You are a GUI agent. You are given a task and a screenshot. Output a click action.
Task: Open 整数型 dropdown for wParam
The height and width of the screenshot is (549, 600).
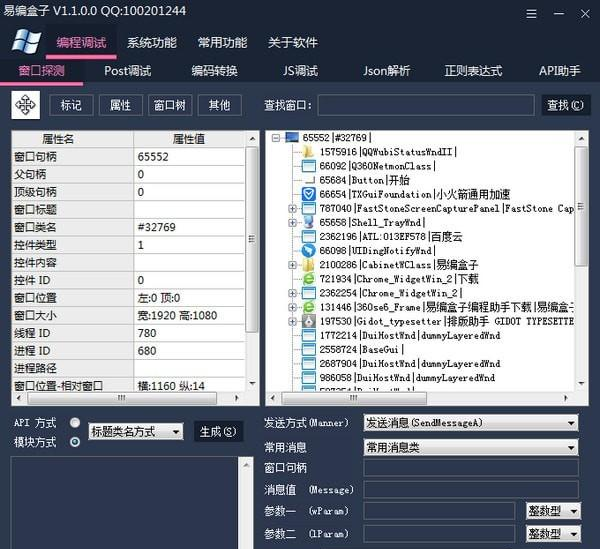553,511
